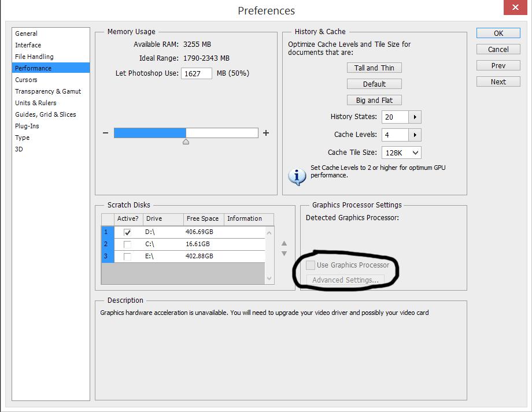This screenshot has width=532, height=412.
Task: Apply the Tall and Thin cache preset
Action: 374,68
